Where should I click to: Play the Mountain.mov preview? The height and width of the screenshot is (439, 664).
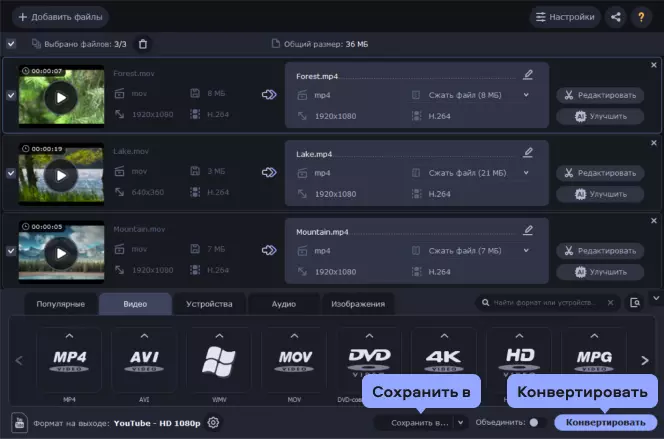pyautogui.click(x=61, y=253)
